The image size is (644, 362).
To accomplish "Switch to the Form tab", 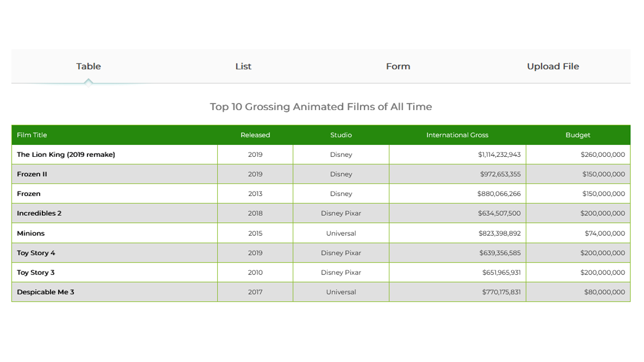I will (398, 66).
